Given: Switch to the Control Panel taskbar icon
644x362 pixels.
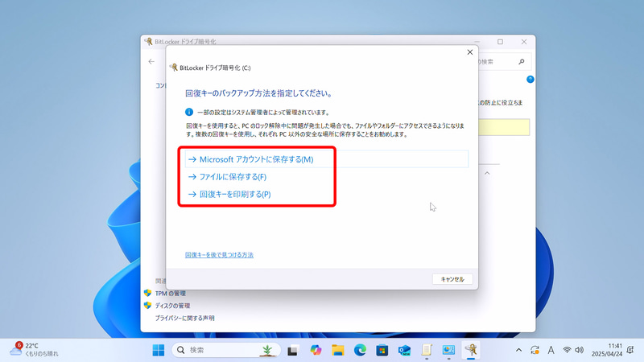Looking at the screenshot, I should point(448,350).
